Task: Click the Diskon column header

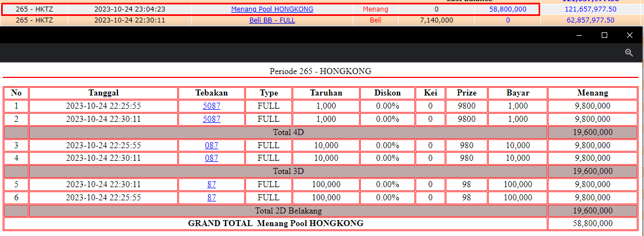Action: pos(387,93)
